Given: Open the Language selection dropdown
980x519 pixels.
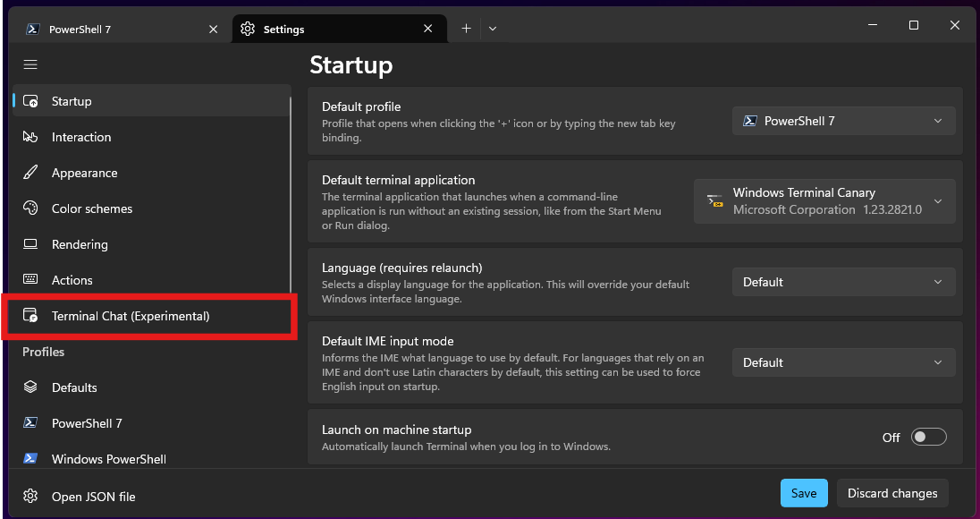Looking at the screenshot, I should [842, 281].
